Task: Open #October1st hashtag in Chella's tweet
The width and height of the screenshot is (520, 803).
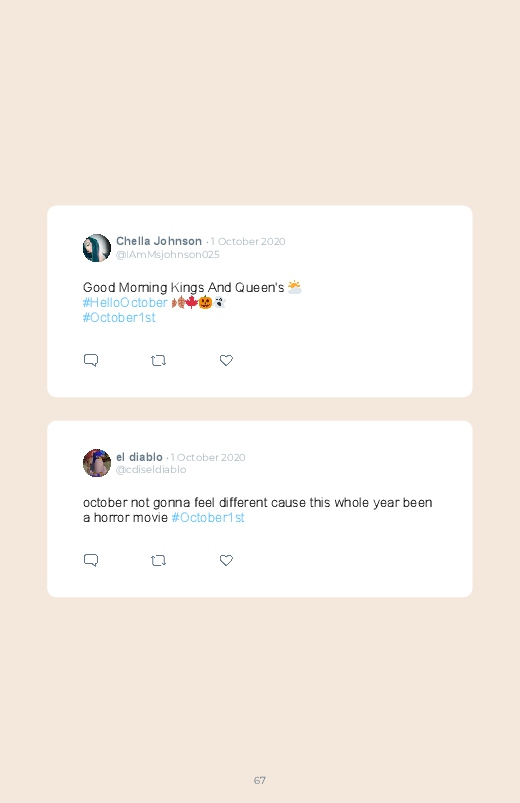Action: (x=119, y=318)
